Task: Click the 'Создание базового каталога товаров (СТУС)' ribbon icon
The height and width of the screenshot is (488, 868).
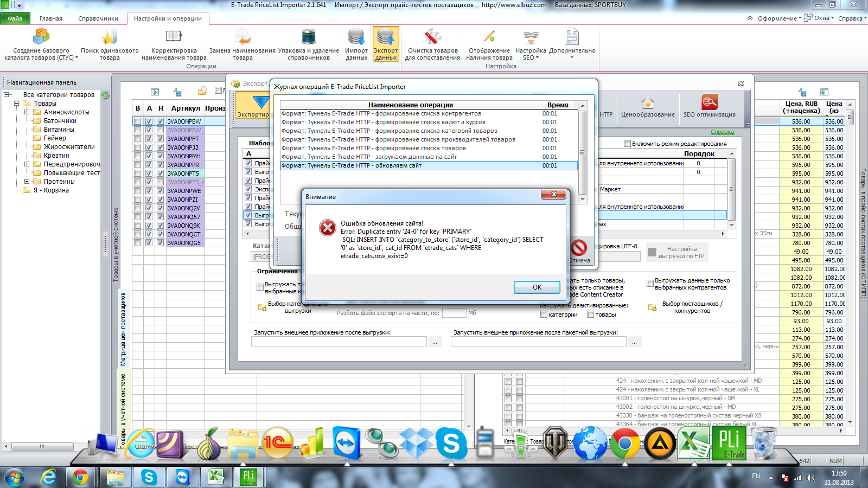Action: [41, 44]
